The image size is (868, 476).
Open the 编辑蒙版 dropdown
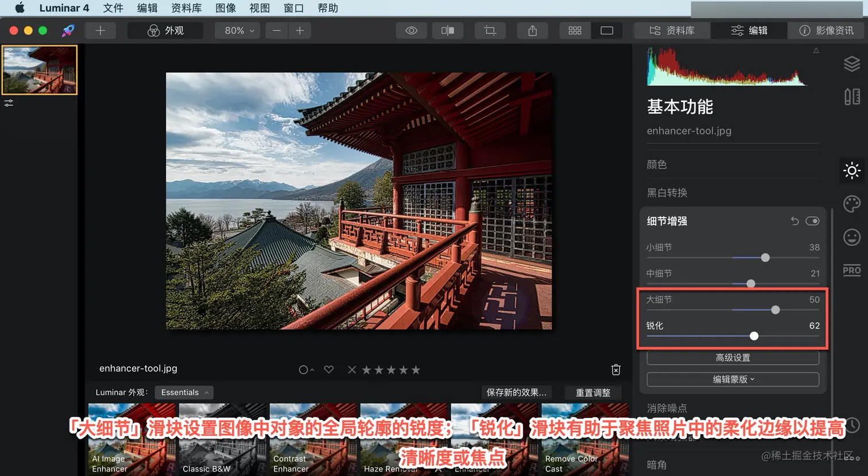(733, 380)
